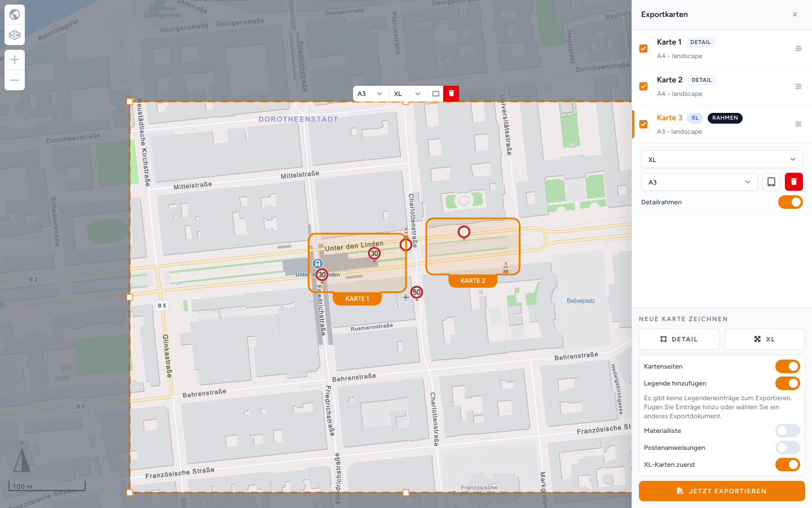Enable the Materialliste toggle
The height and width of the screenshot is (508, 812).
[788, 431]
